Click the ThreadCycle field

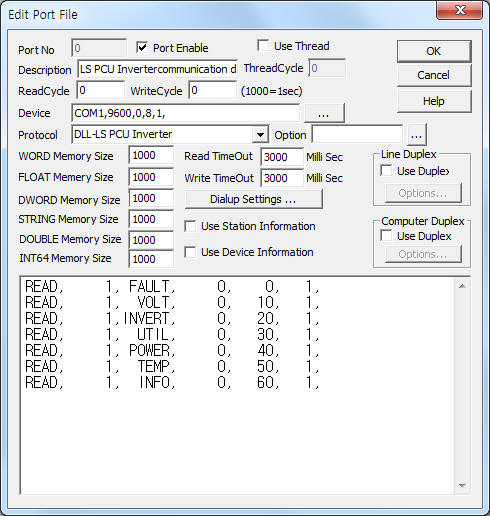point(327,68)
